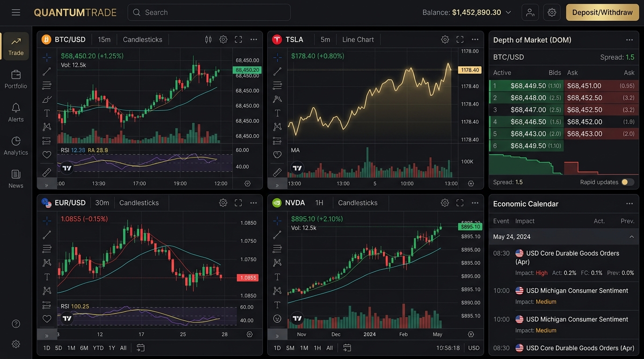Click the heart favorite icon in BTC/USD chart
The image size is (644, 359).
[x=47, y=155]
